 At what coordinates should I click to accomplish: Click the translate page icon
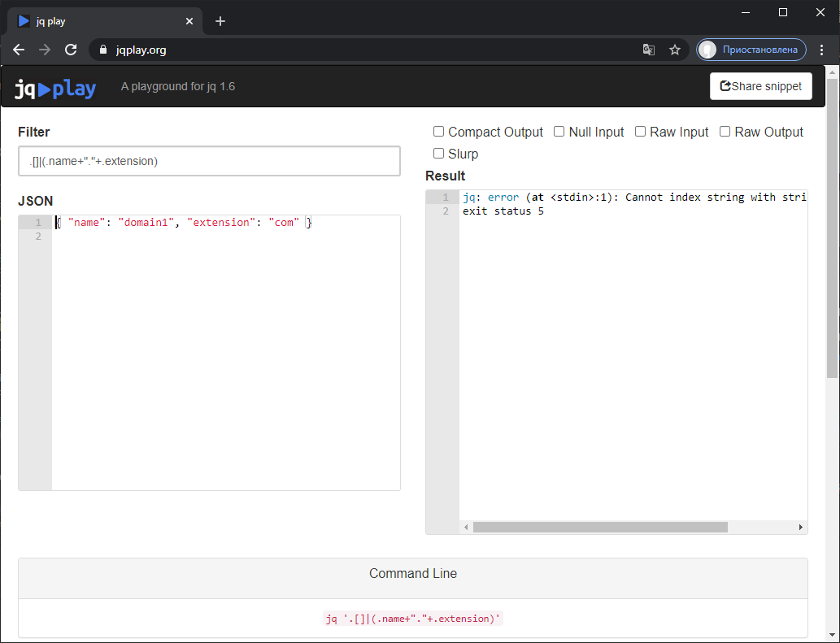tap(648, 50)
